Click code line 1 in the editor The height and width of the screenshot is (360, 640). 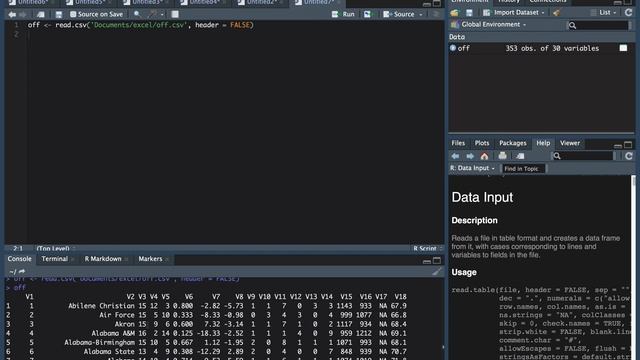point(140,25)
